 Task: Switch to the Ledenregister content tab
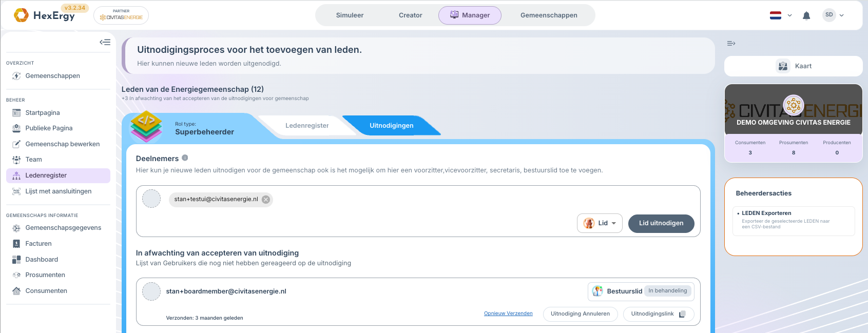[x=307, y=126]
